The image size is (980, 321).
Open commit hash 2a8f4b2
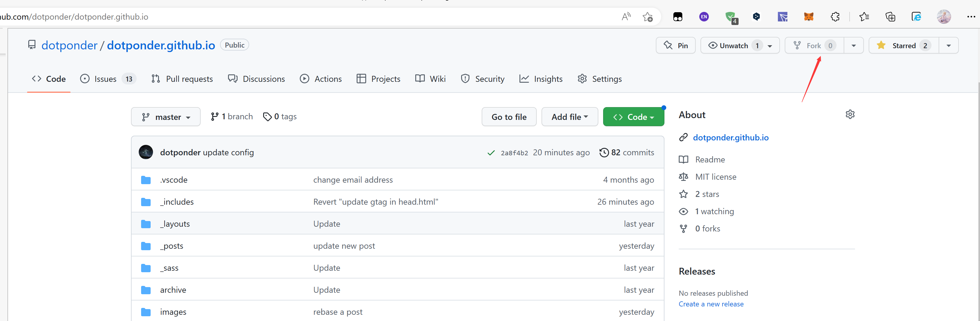coord(514,153)
